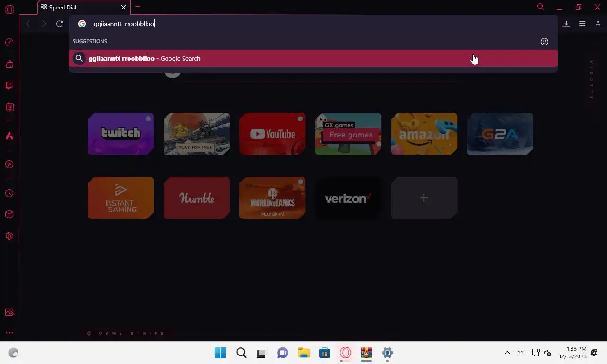Open the Humble speed dial tile

(196, 198)
